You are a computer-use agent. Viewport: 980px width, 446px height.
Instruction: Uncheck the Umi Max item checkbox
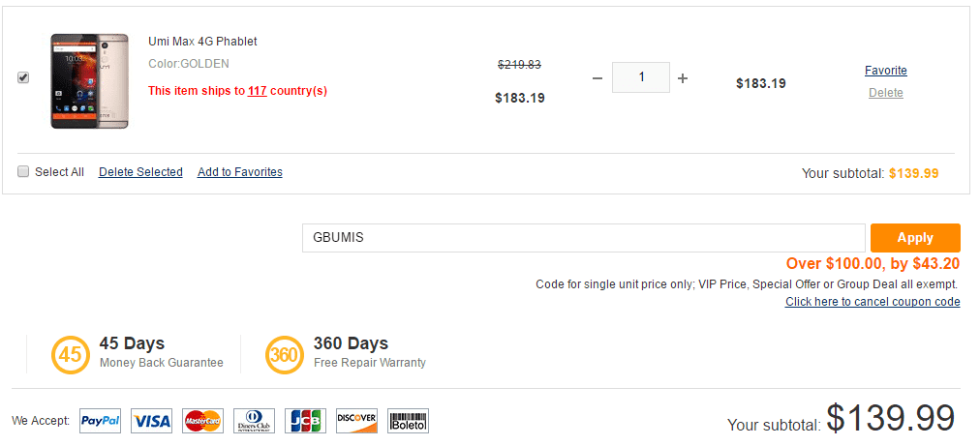coord(23,78)
